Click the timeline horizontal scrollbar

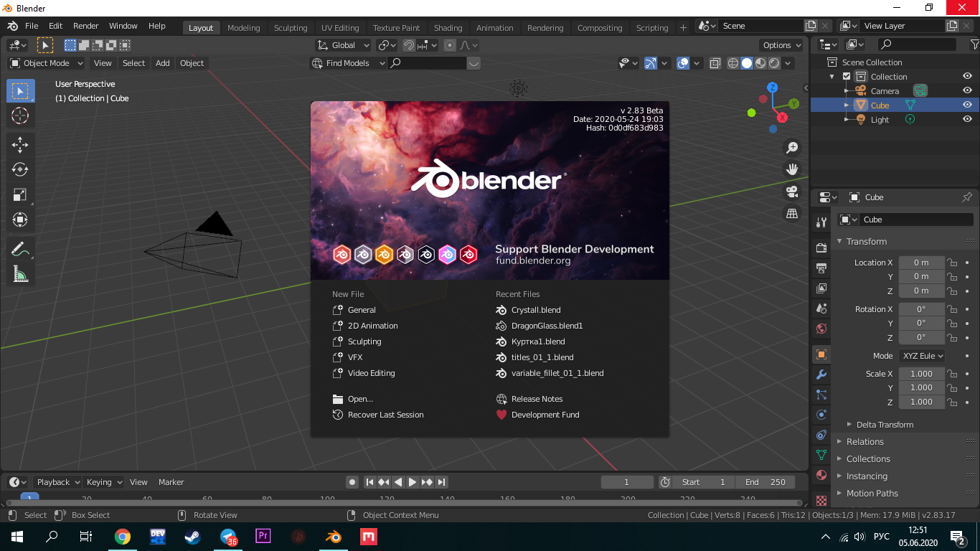click(404, 503)
